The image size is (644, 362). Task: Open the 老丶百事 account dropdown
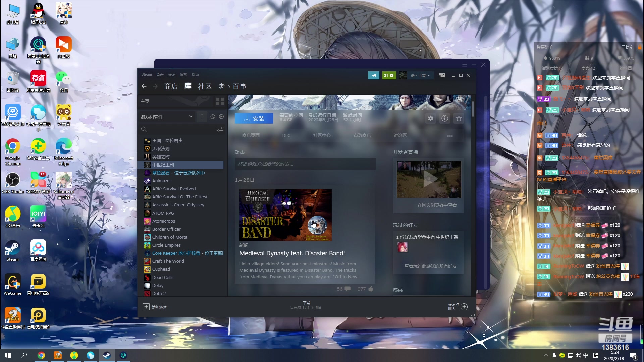coord(420,75)
